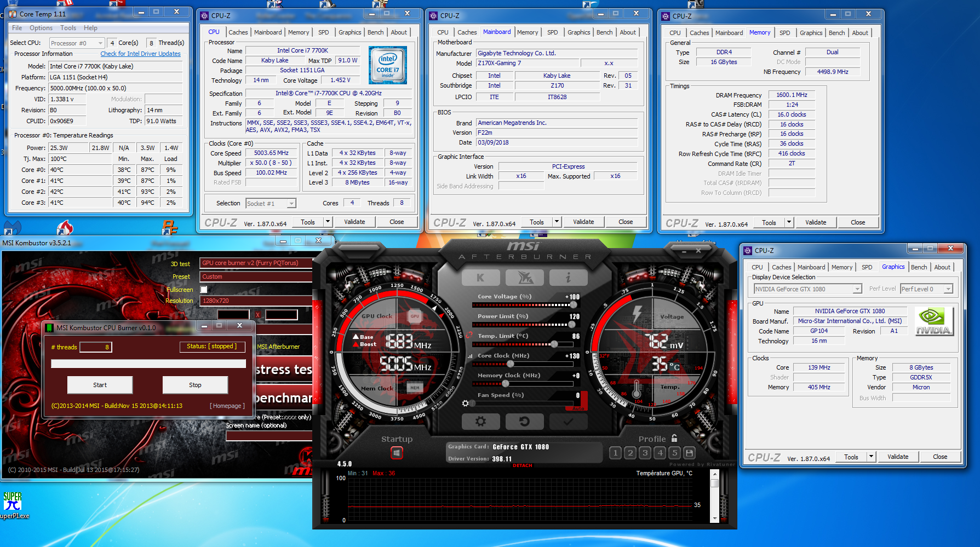Click the Core Voltage slider handle
This screenshot has height=547, width=980.
[574, 304]
